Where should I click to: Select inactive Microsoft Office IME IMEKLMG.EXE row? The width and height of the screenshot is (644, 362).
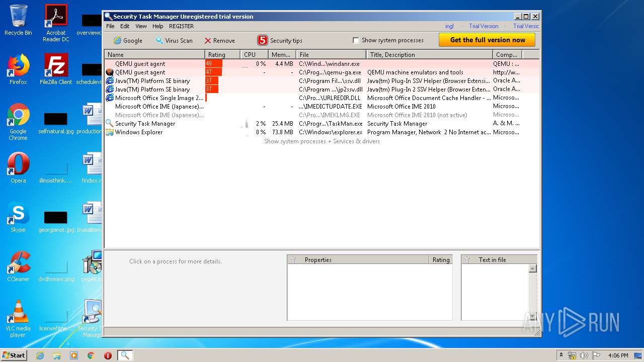322,115
